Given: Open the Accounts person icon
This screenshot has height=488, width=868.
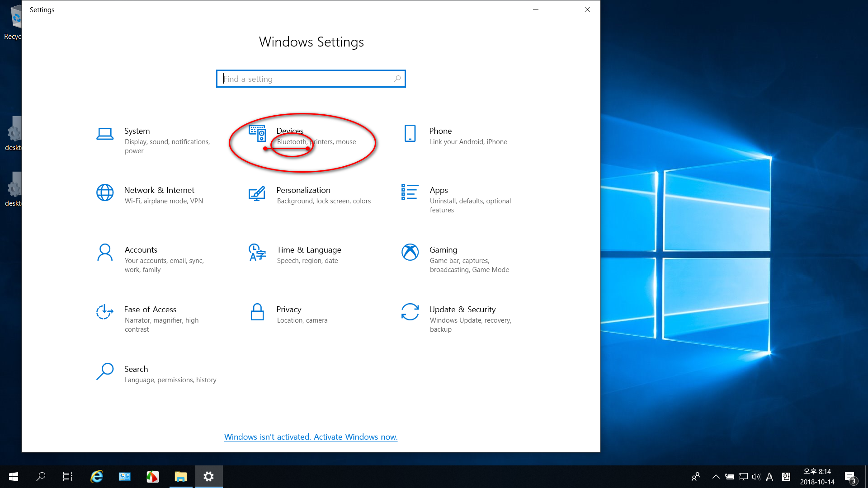Looking at the screenshot, I should coord(105,252).
